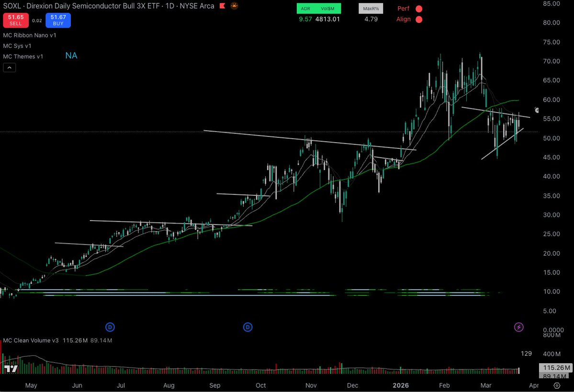The height and width of the screenshot is (392, 574).
Task: Click the Vol$M value 4813.01
Action: 327,19
